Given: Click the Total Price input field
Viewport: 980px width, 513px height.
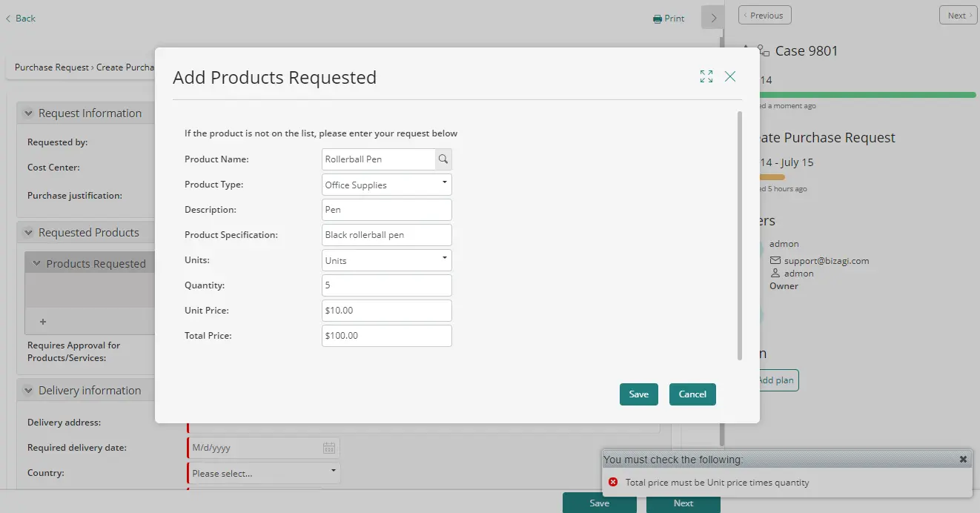Looking at the screenshot, I should coord(387,336).
